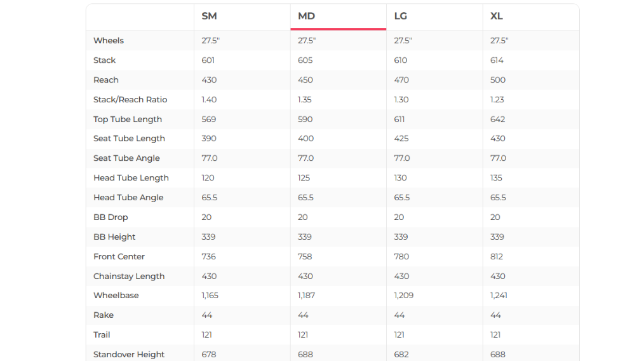Select the Chainstay Length row label
644x363 pixels.
129,277
